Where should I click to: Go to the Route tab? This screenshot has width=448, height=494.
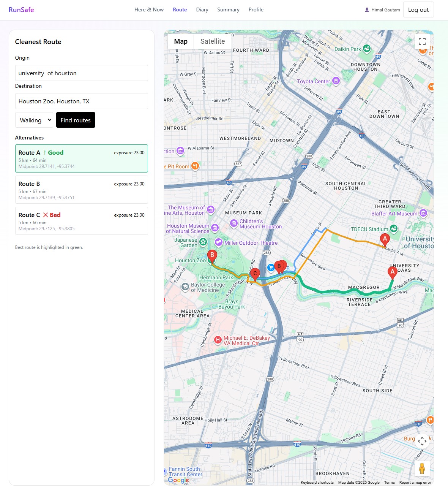click(x=180, y=9)
